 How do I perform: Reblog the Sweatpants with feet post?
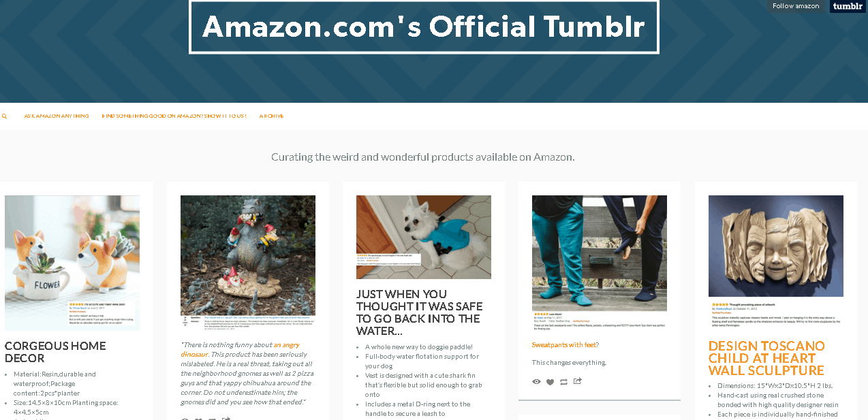point(563,382)
